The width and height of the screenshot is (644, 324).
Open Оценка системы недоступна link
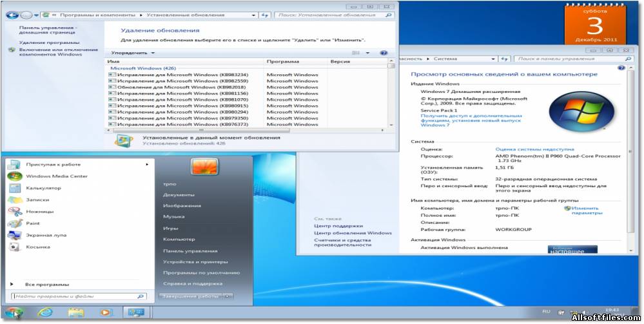534,149
